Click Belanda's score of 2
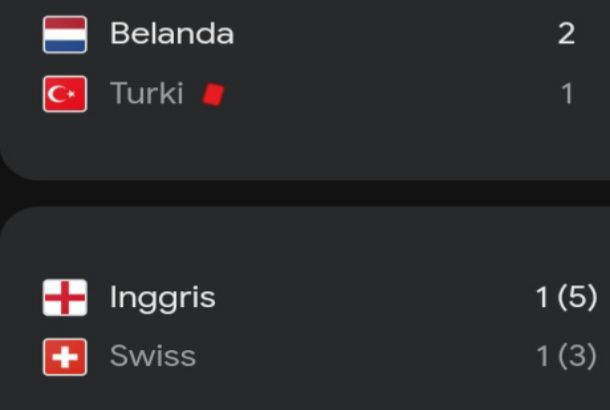610x410 pixels. [x=566, y=34]
